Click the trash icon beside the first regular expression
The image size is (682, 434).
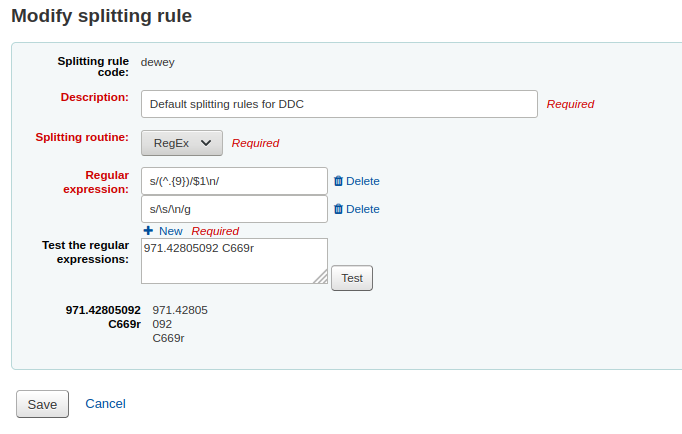click(338, 181)
